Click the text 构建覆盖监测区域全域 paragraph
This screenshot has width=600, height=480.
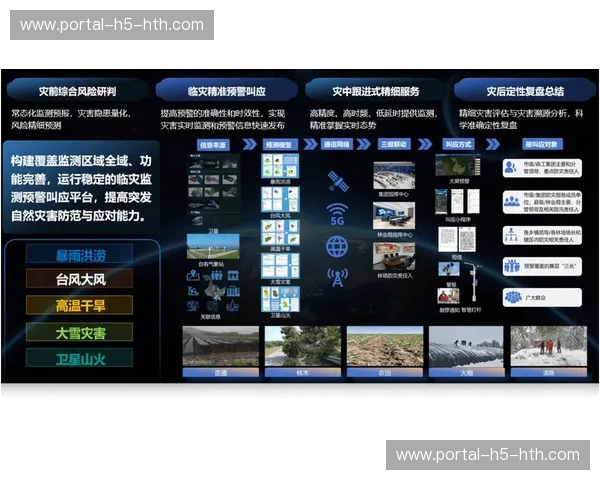[x=81, y=188]
